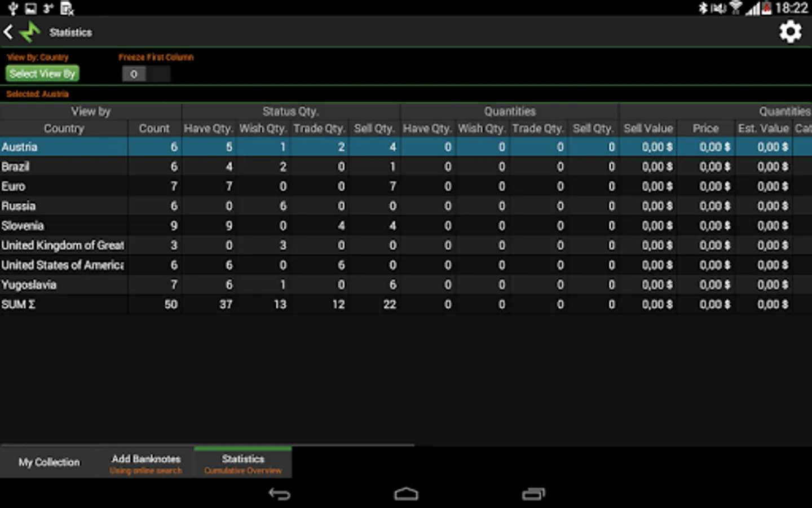Open the status bar clock showing 18:22
The width and height of the screenshot is (812, 508).
[x=792, y=8]
